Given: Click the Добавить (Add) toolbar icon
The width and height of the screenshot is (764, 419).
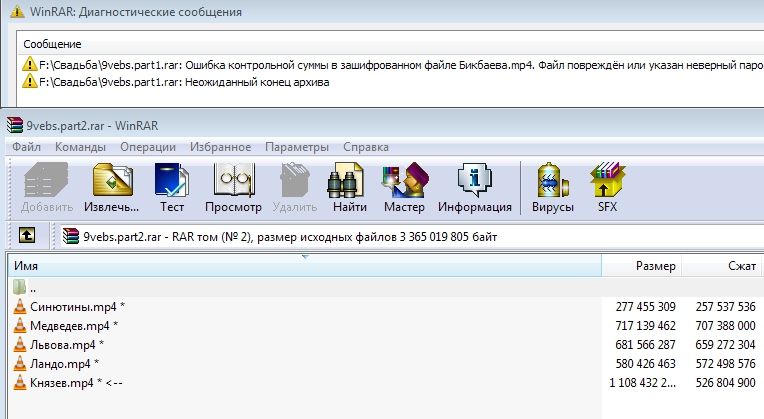Looking at the screenshot, I should click(46, 181).
